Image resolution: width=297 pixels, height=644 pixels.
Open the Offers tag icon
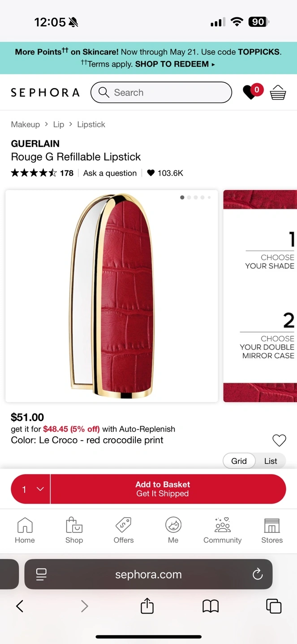tap(124, 530)
